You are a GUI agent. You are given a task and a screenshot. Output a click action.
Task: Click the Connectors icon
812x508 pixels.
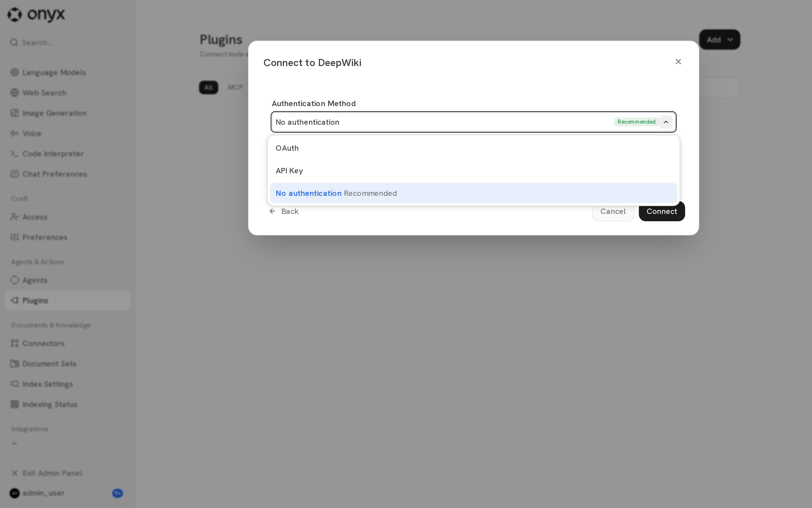(x=14, y=343)
